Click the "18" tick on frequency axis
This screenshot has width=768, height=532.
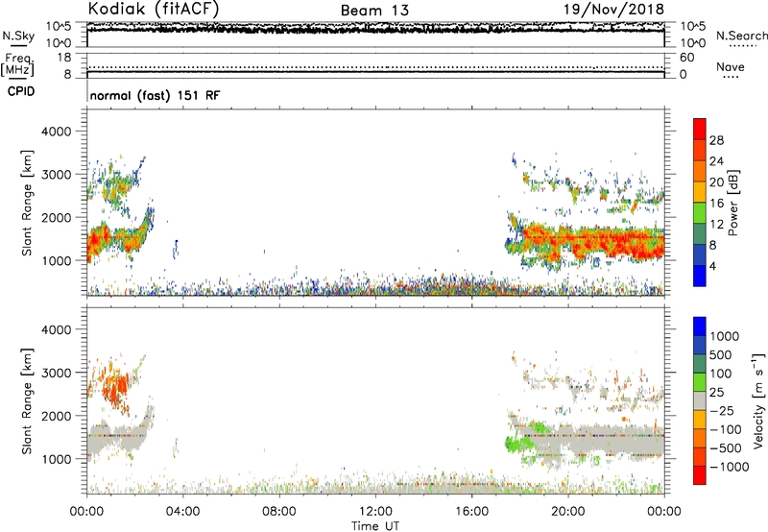[64, 58]
